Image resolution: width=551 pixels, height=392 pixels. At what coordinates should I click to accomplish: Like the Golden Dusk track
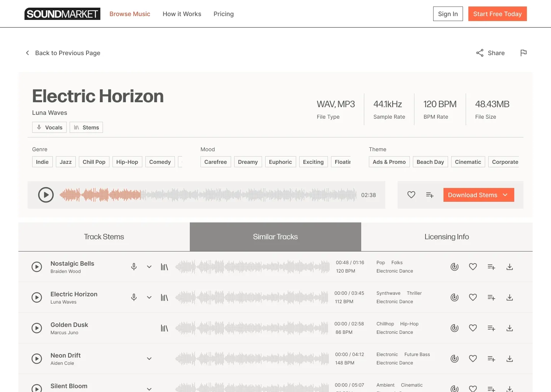pos(473,328)
